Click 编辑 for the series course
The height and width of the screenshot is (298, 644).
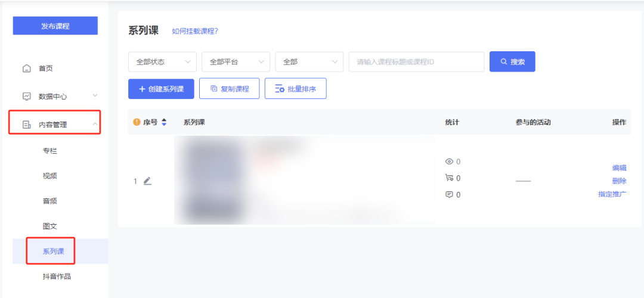click(620, 167)
